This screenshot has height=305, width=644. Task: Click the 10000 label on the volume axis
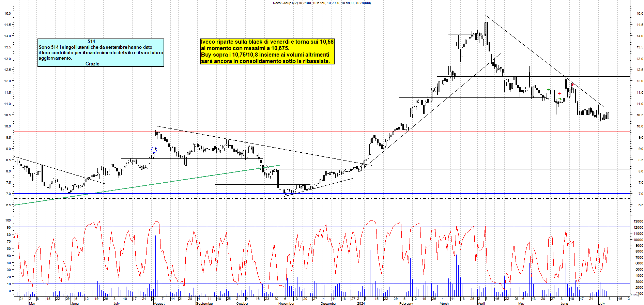click(638, 240)
